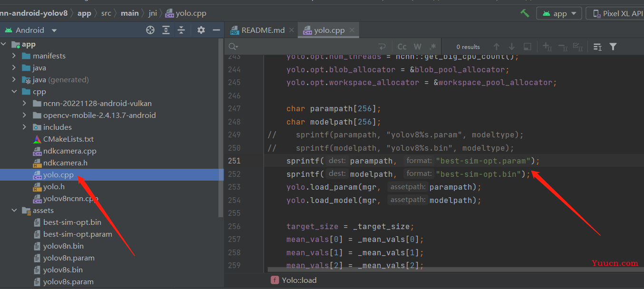
Task: Click the new line icon in search
Action: pyautogui.click(x=382, y=47)
